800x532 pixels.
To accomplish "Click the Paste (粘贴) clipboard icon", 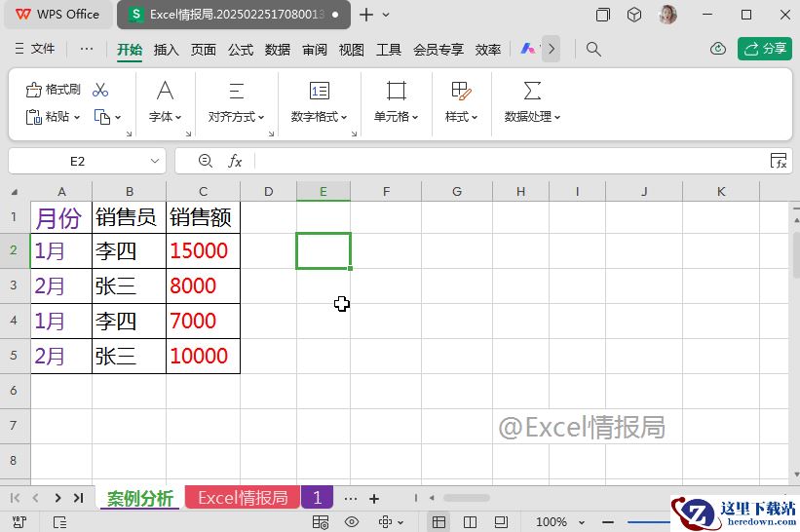I will [34, 117].
